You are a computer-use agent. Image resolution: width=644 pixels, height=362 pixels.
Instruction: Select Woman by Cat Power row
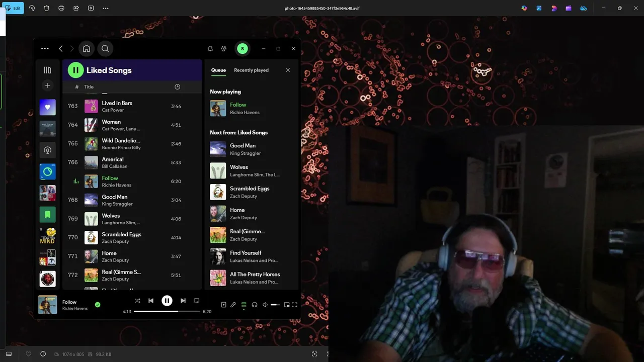click(132, 125)
